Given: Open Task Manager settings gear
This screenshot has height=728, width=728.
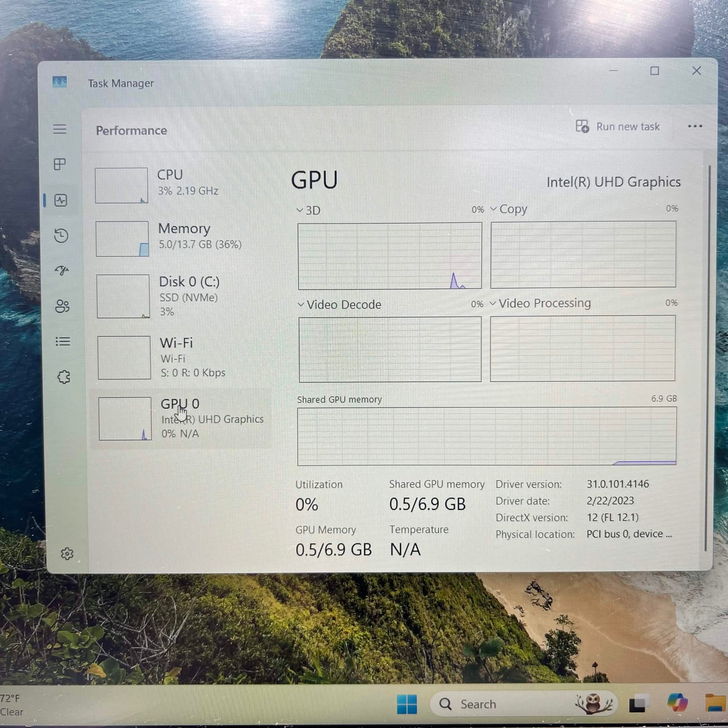Looking at the screenshot, I should pos(67,554).
